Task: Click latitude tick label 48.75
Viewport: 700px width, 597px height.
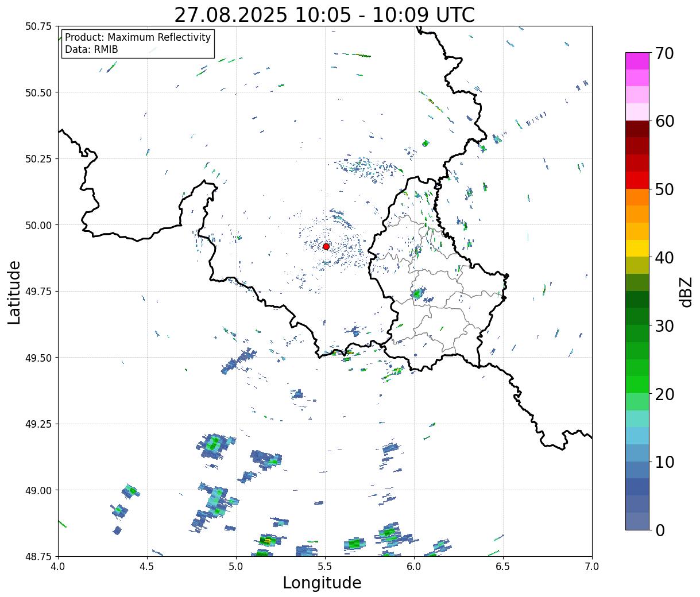Action: pos(39,556)
